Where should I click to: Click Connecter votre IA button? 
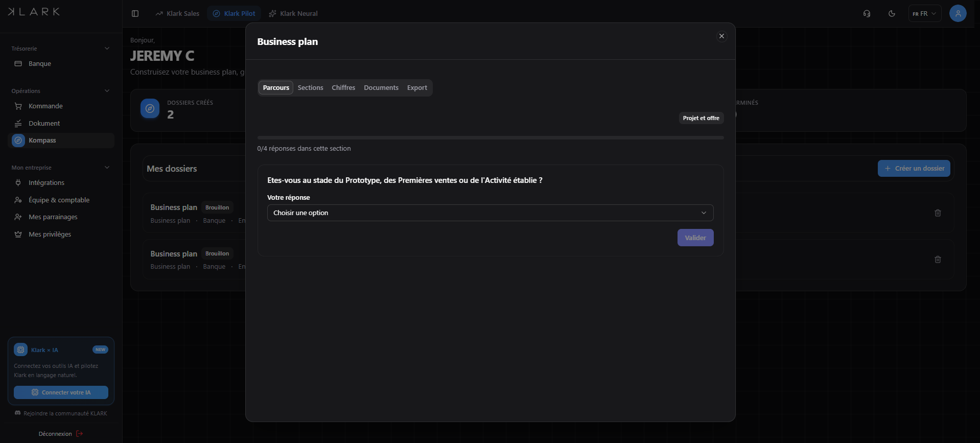[x=61, y=392]
